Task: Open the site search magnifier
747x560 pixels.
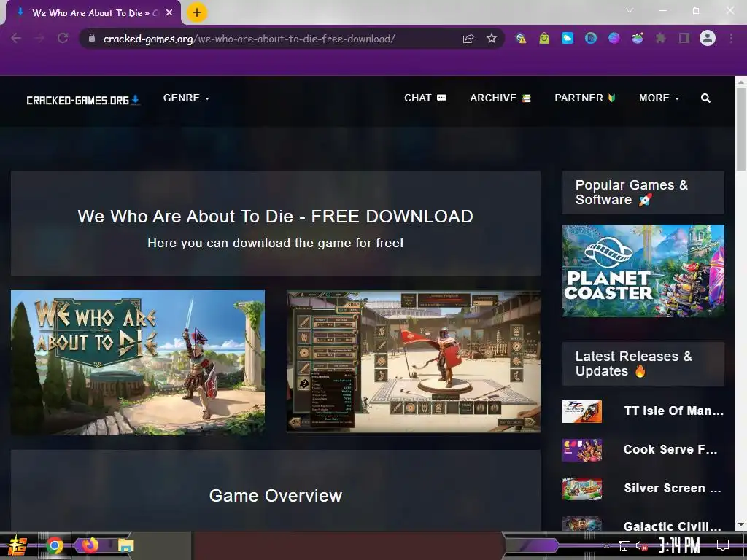Action: point(705,98)
